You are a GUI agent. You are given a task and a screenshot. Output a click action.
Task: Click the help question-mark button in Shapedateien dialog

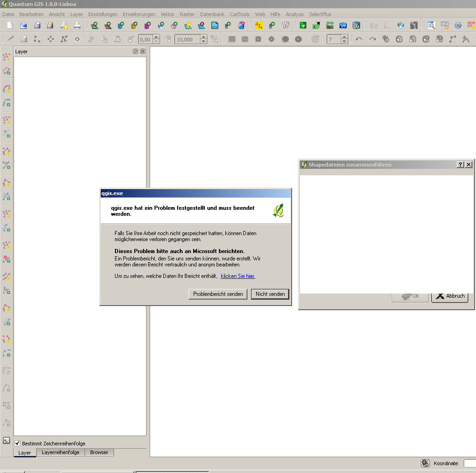tap(460, 165)
